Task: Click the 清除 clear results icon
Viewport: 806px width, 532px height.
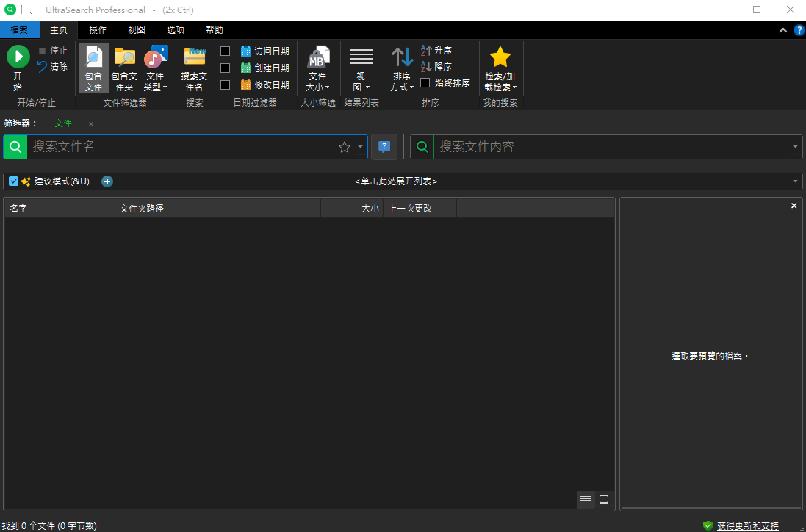Action: pyautogui.click(x=43, y=67)
